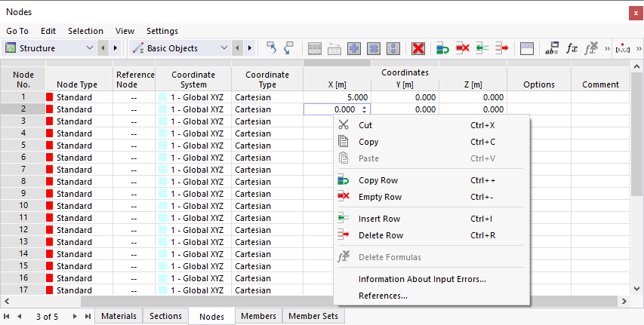Expand the overflow chevron at the toolbar's far right

coord(639,48)
